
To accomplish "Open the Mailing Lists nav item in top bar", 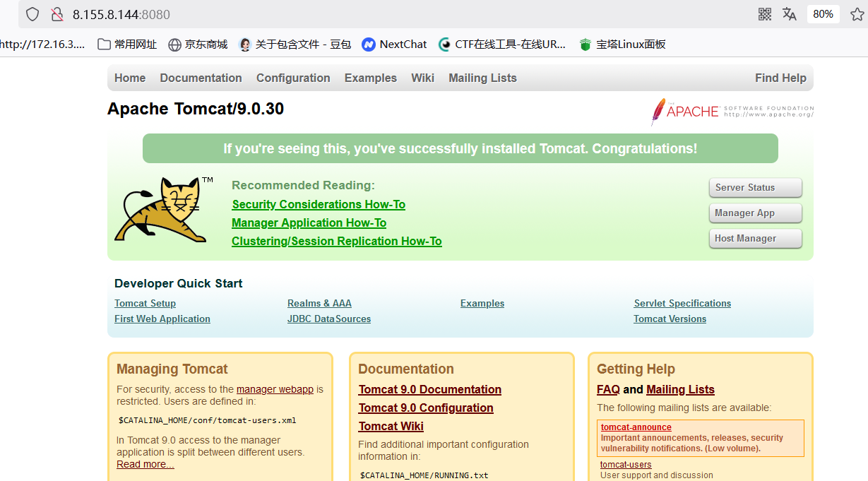I will coord(482,78).
